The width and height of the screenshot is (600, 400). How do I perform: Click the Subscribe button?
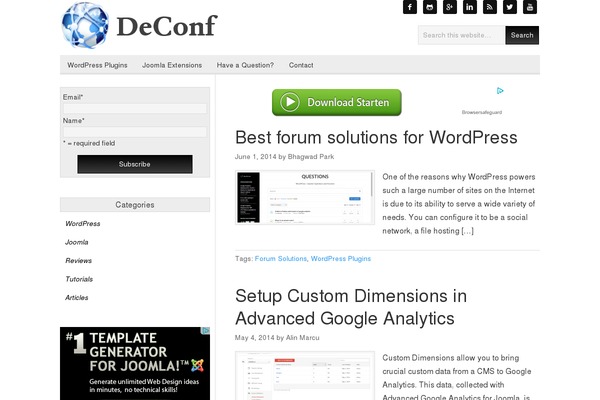[x=135, y=164]
